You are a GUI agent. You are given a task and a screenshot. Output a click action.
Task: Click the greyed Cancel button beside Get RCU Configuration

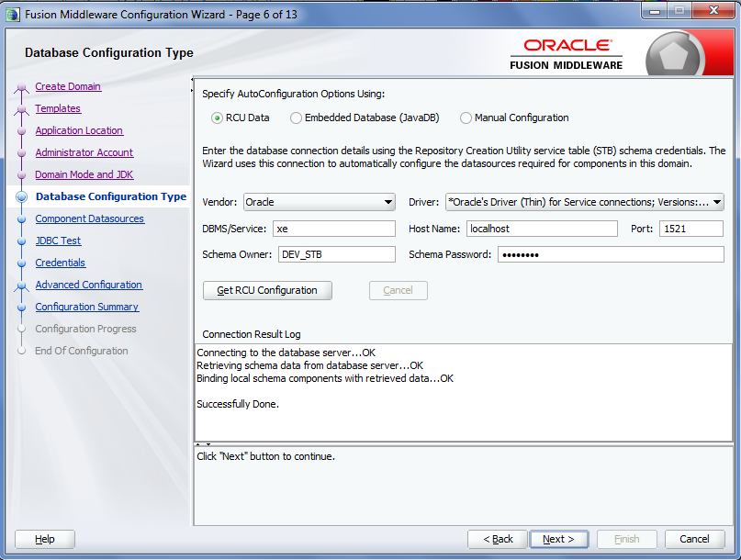pos(399,291)
